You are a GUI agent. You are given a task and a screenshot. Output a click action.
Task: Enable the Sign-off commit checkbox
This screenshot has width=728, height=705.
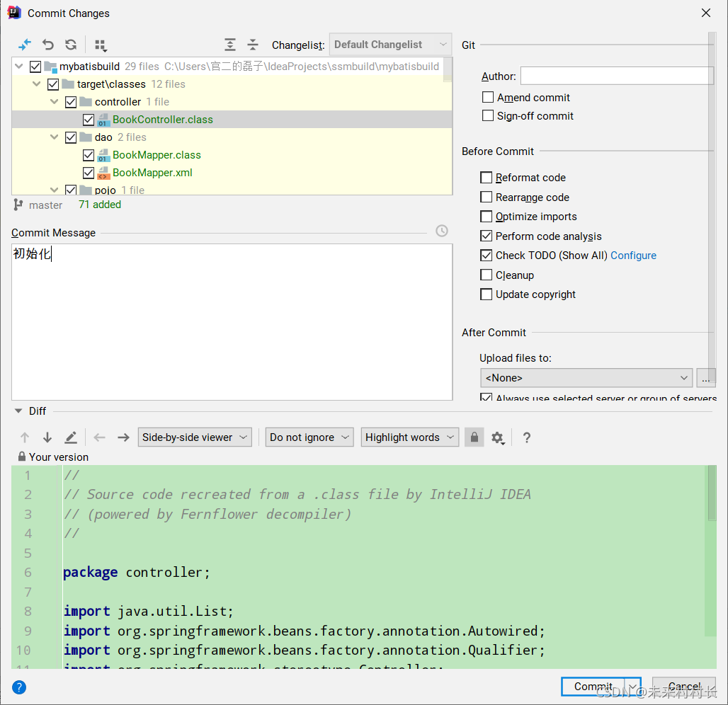487,115
